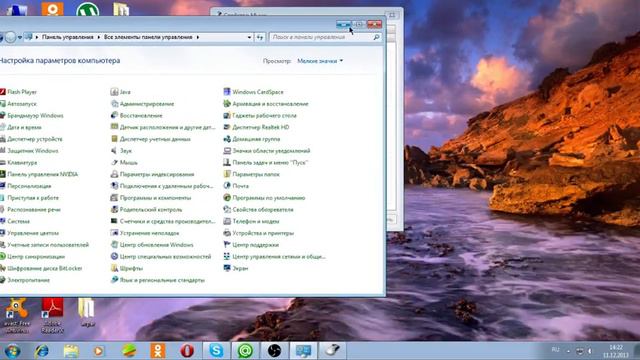Image resolution: width=640 pixels, height=360 pixels.
Task: Open avast Free Antivirus desktop shortcut
Action: click(17, 315)
